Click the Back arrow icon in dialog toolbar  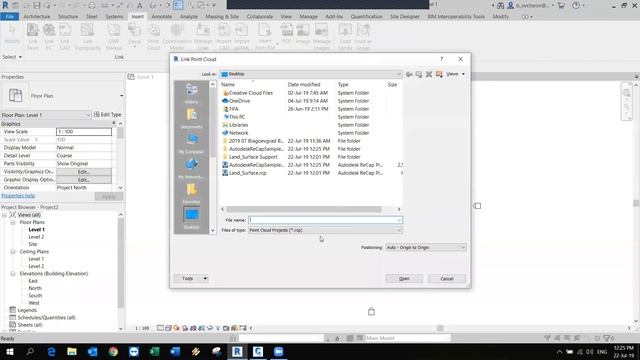[409, 74]
